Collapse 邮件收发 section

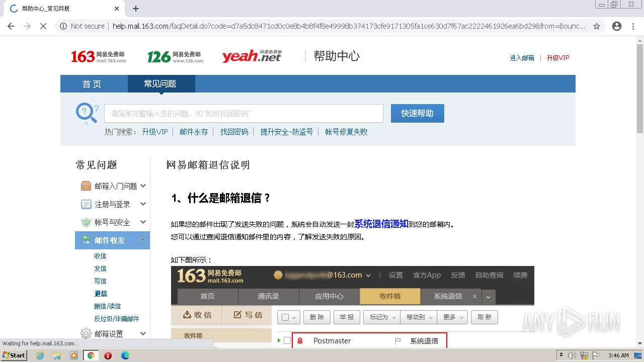click(x=143, y=240)
